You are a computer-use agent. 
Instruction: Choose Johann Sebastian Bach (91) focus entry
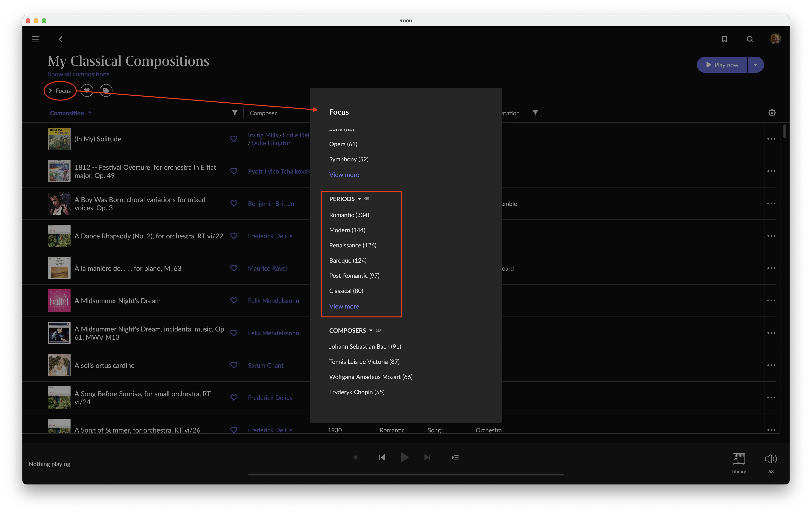click(x=365, y=346)
